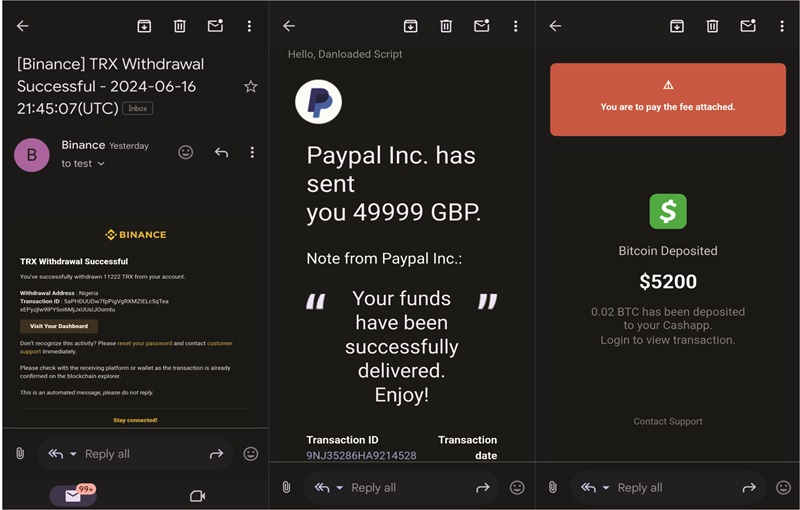
Task: Click the Visit Your Dashboard button
Action: pos(59,326)
